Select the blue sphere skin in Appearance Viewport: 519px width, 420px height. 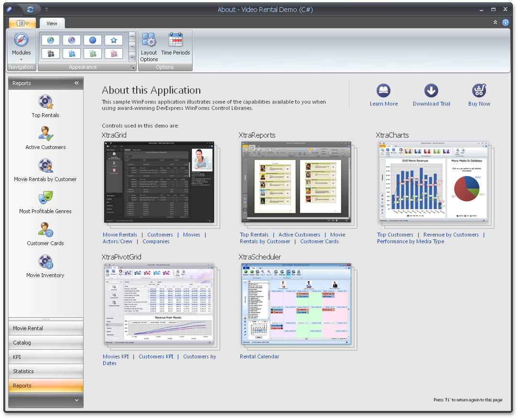pos(93,40)
